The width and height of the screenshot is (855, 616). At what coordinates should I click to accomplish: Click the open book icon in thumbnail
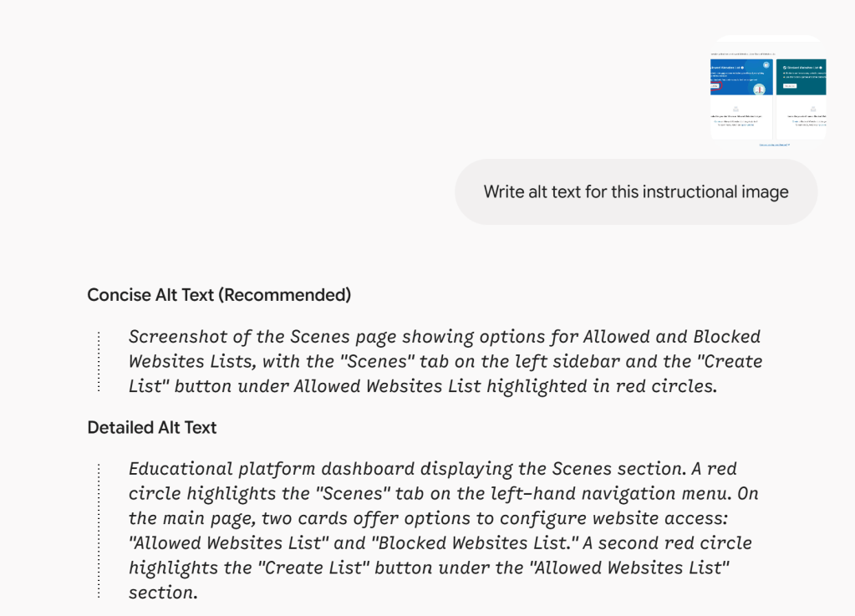759,89
